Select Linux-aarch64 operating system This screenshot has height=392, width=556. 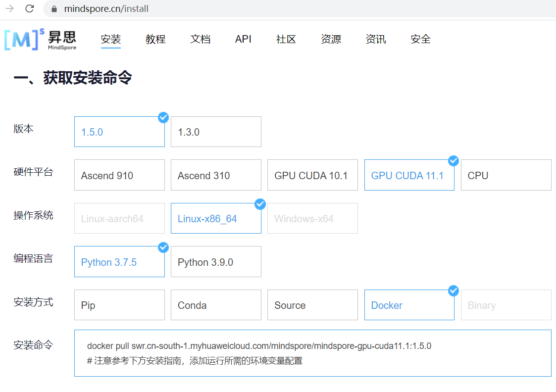pos(119,218)
